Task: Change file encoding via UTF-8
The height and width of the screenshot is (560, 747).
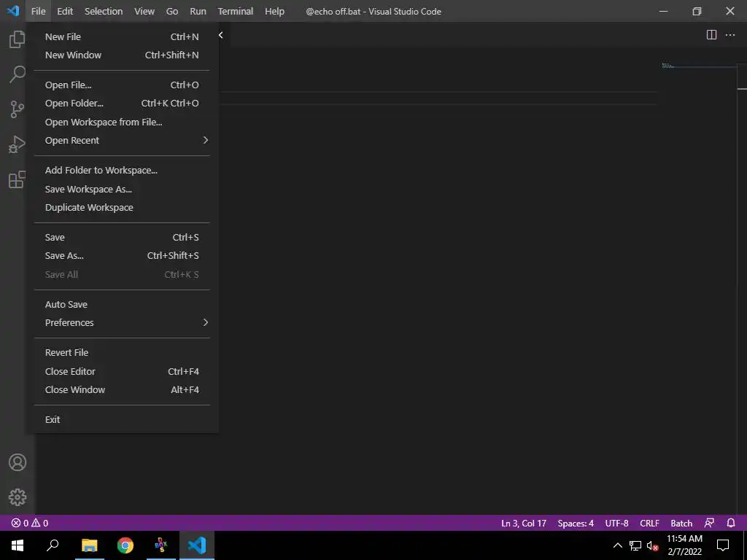Action: point(616,523)
